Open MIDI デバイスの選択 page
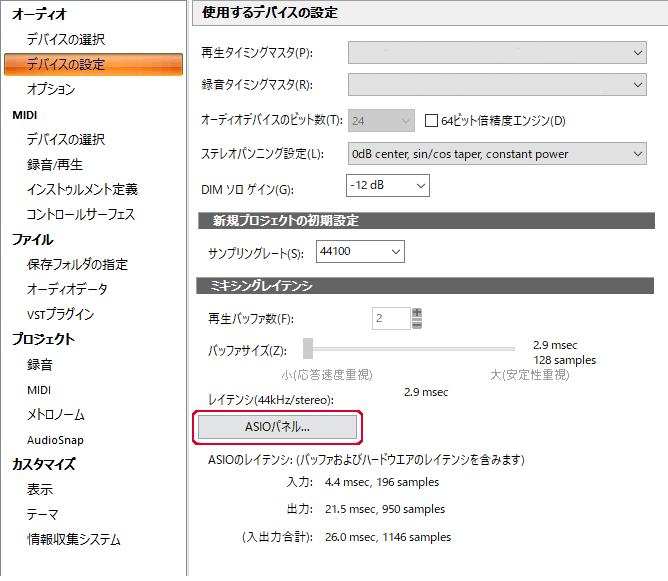The height and width of the screenshot is (581, 668). (x=66, y=139)
